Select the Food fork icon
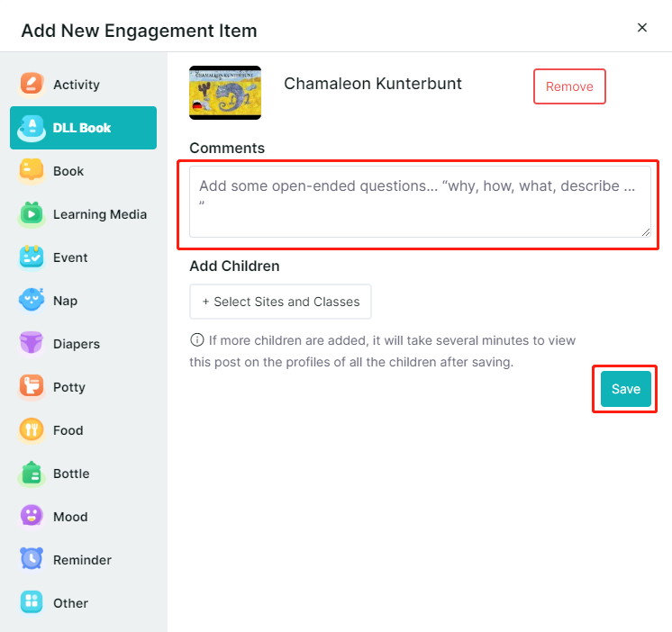 pos(32,430)
